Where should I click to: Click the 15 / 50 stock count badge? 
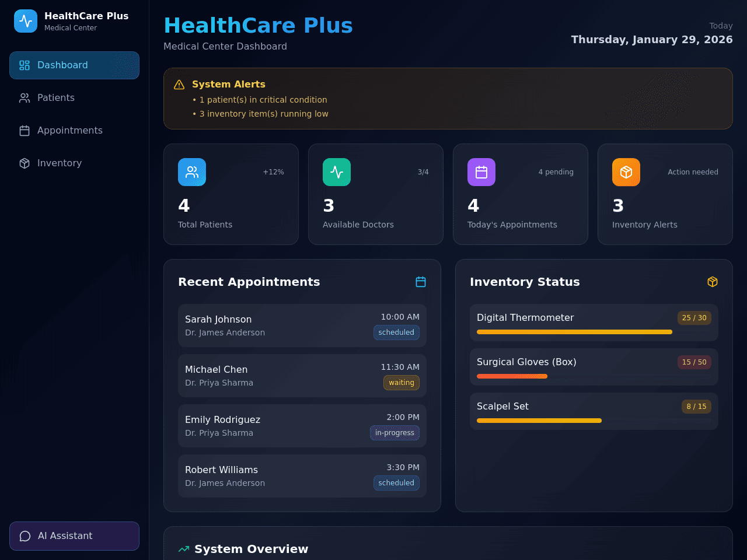694,362
